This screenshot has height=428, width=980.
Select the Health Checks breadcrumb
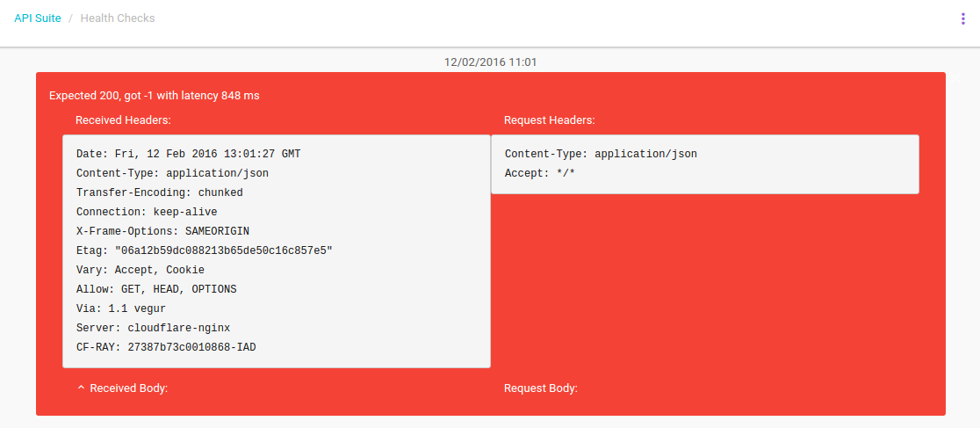pyautogui.click(x=118, y=18)
